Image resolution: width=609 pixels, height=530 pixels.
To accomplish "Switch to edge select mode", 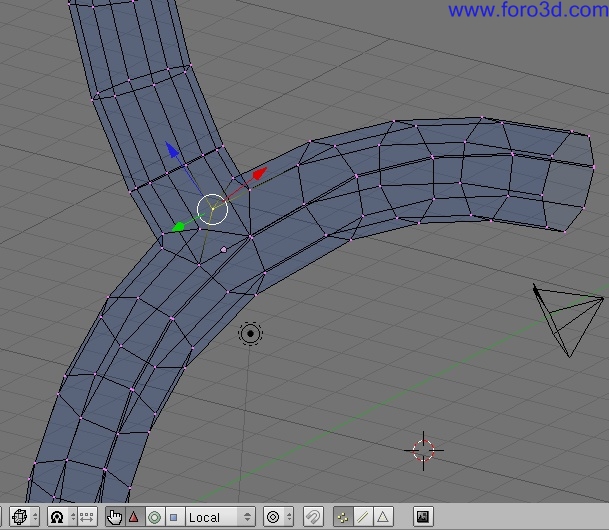I will click(x=363, y=517).
